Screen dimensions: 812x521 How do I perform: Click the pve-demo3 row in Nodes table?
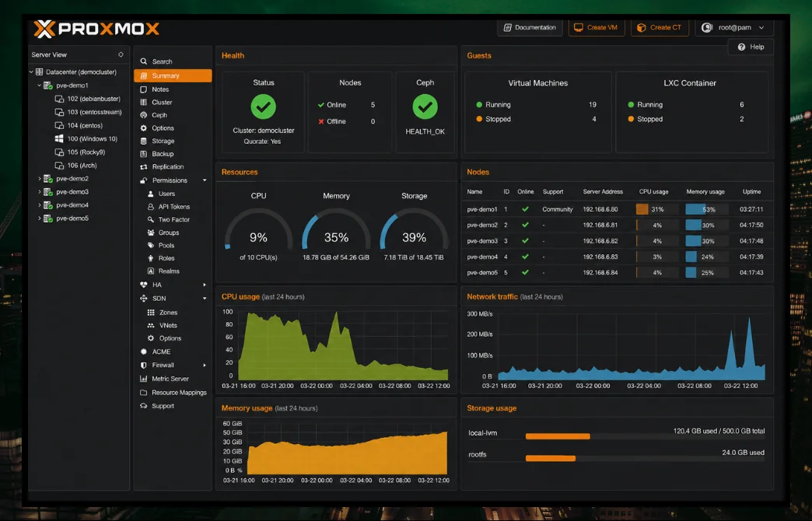tap(617, 241)
